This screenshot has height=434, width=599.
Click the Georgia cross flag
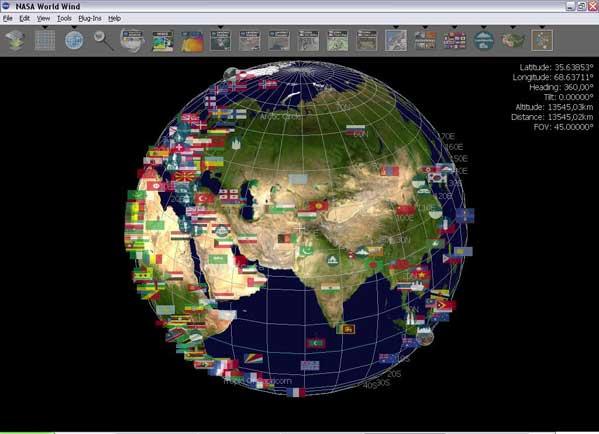pyautogui.click(x=229, y=194)
